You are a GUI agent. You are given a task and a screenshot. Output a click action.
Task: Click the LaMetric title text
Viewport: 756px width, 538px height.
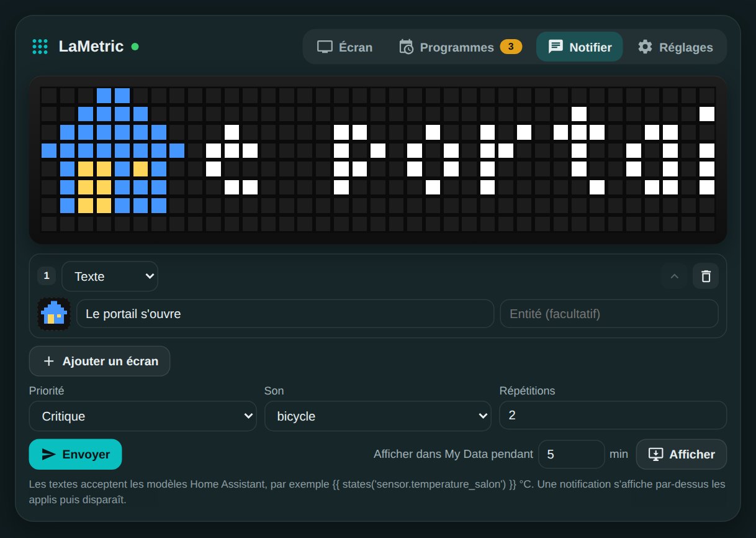pyautogui.click(x=91, y=47)
